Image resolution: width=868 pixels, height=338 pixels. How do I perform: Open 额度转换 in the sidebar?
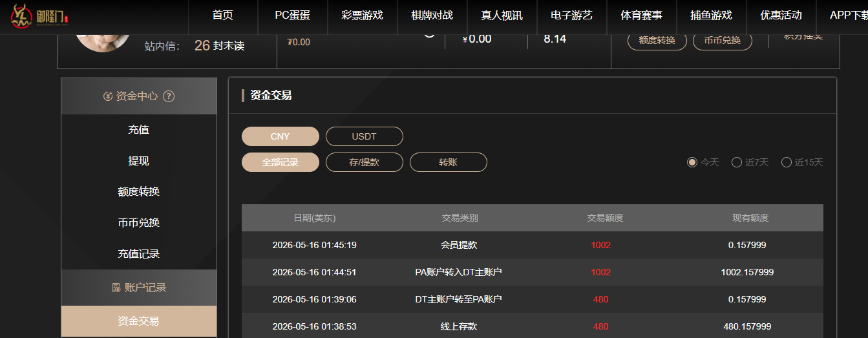pyautogui.click(x=139, y=192)
